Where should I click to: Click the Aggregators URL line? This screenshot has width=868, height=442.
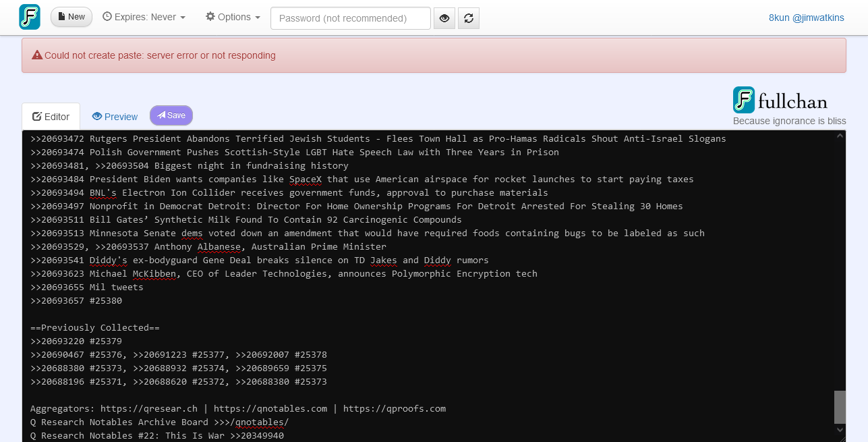238,409
